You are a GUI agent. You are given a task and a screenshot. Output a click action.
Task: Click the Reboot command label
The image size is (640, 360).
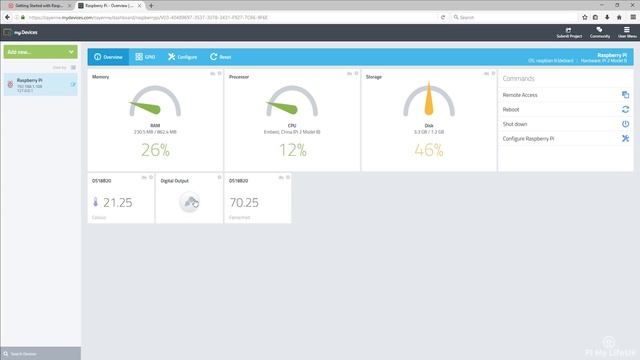pos(511,109)
